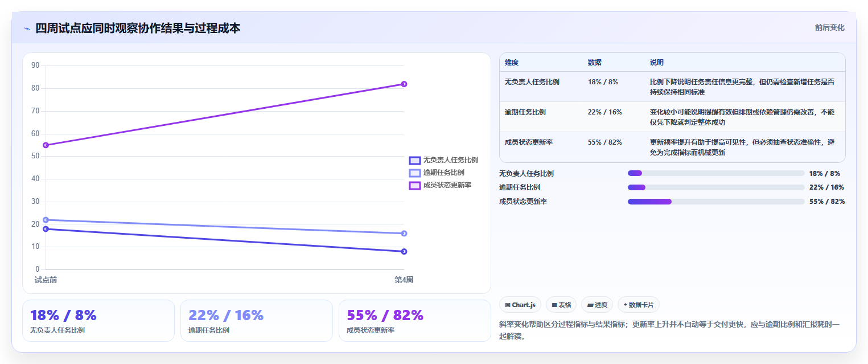Click the 无负责人任务比例 cell in the table
The image size is (868, 364).
(532, 82)
